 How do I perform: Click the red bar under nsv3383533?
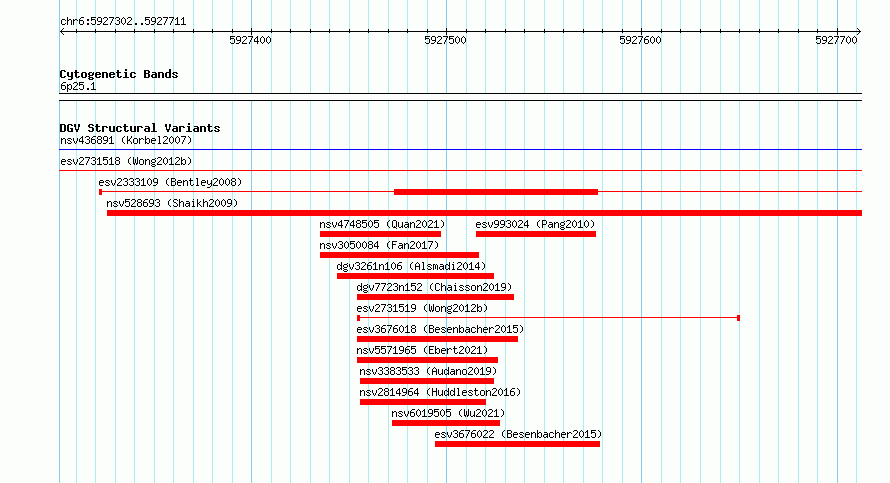pyautogui.click(x=427, y=381)
